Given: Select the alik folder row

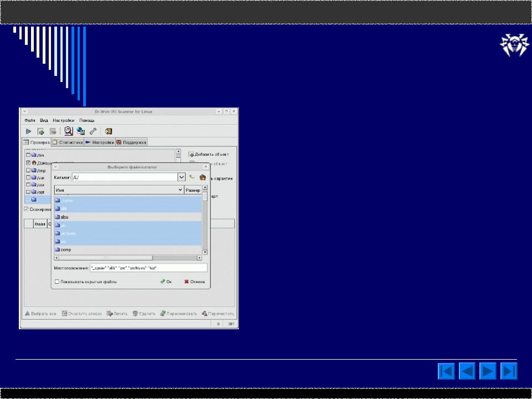Looking at the screenshot, I should [x=128, y=209].
